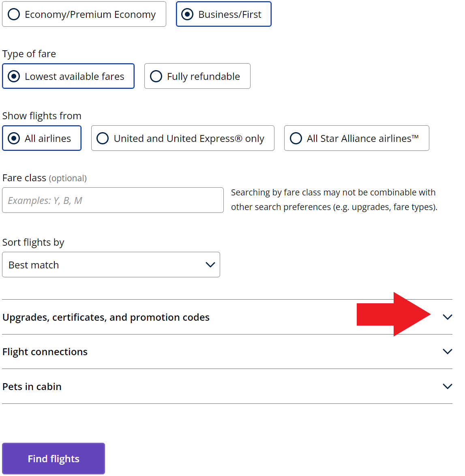
Task: Click the Best match dropdown arrow
Action: (210, 265)
